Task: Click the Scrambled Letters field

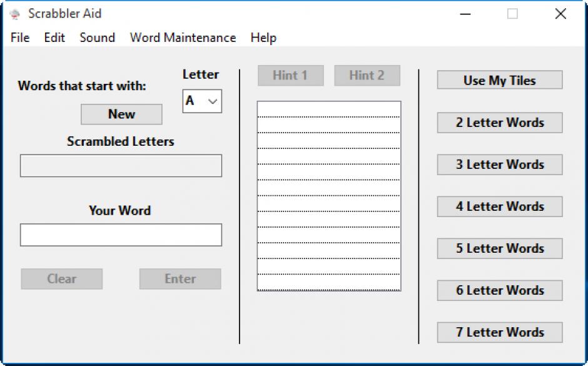Action: tap(121, 165)
